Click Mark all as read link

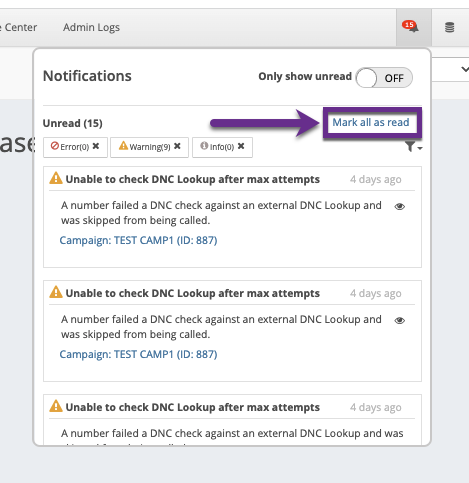click(371, 122)
